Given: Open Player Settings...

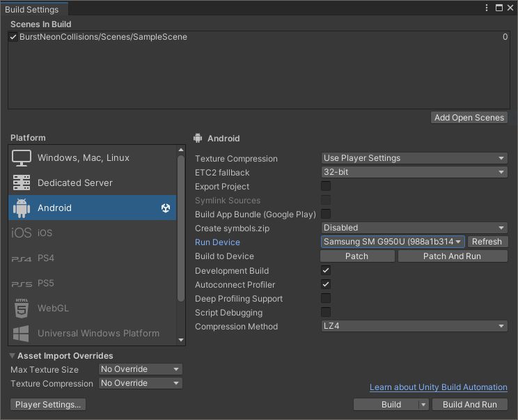Looking at the screenshot, I should [x=48, y=405].
